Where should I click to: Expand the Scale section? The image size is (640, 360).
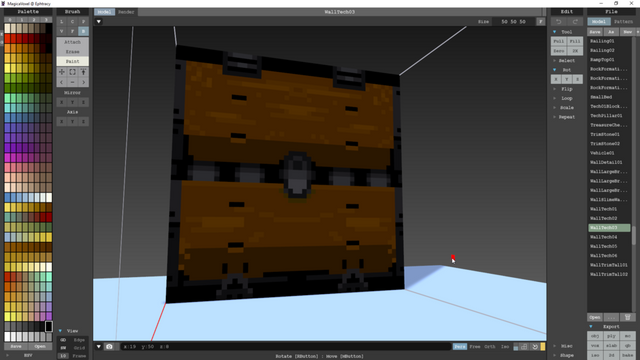[x=554, y=107]
